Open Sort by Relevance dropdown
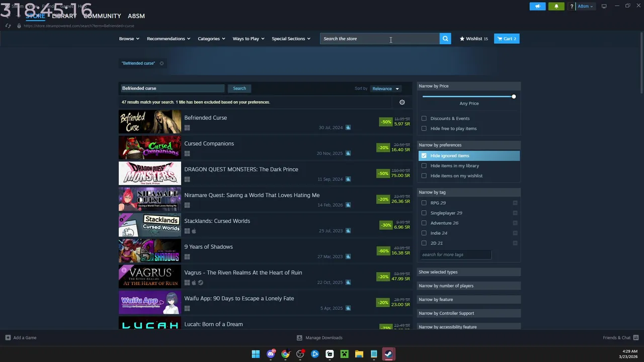The image size is (644, 362). 385,88
